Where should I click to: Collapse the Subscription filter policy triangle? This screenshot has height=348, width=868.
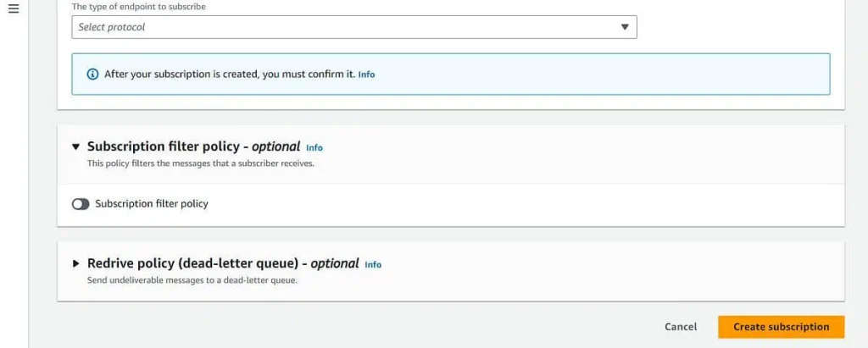click(75, 147)
